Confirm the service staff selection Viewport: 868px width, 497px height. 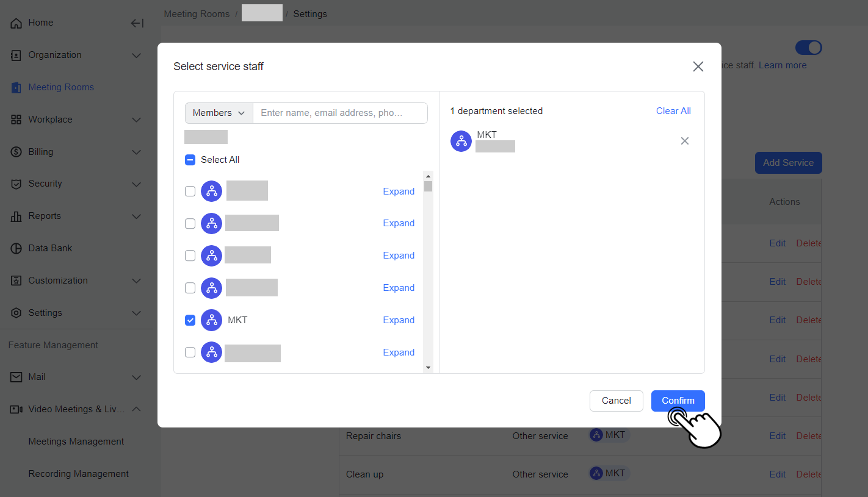coord(678,401)
